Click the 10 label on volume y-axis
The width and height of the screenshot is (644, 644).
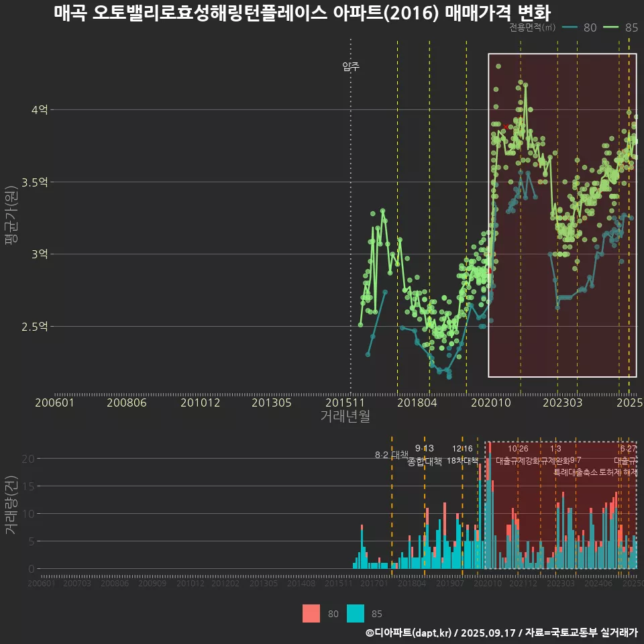[28, 514]
